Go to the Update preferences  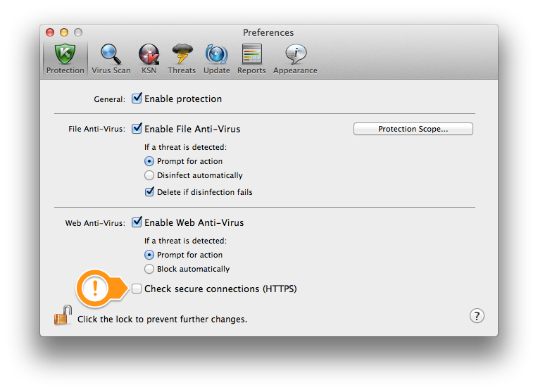[x=216, y=58]
